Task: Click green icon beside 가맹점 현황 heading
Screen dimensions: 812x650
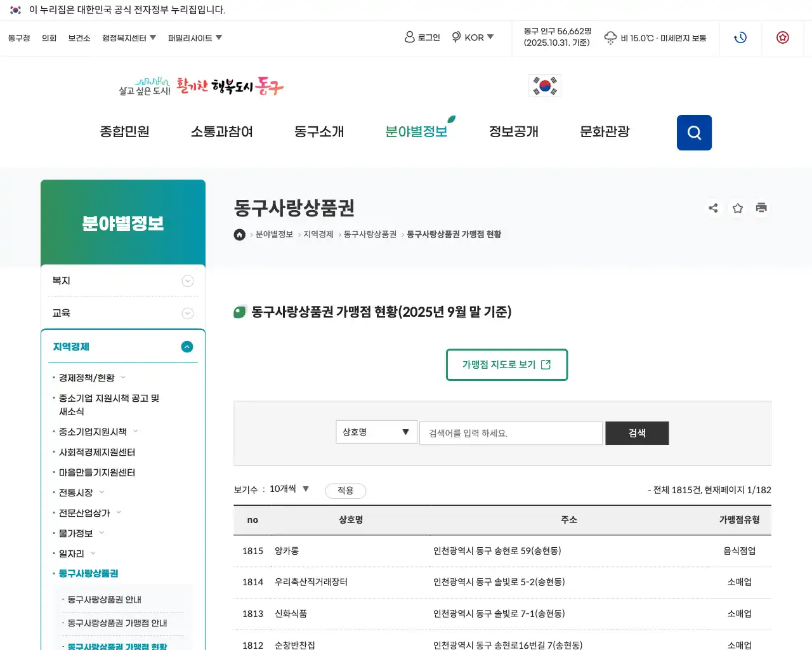Action: point(240,312)
